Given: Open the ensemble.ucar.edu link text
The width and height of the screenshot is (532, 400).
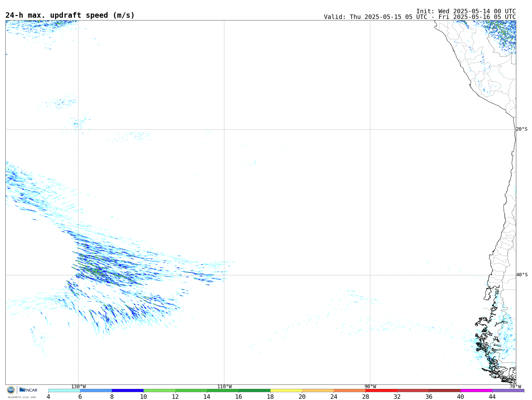Looking at the screenshot, I should (x=22, y=397).
